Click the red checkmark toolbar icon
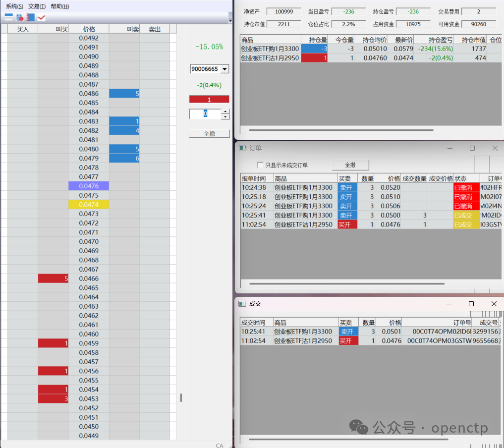The image size is (504, 448). [x=42, y=18]
